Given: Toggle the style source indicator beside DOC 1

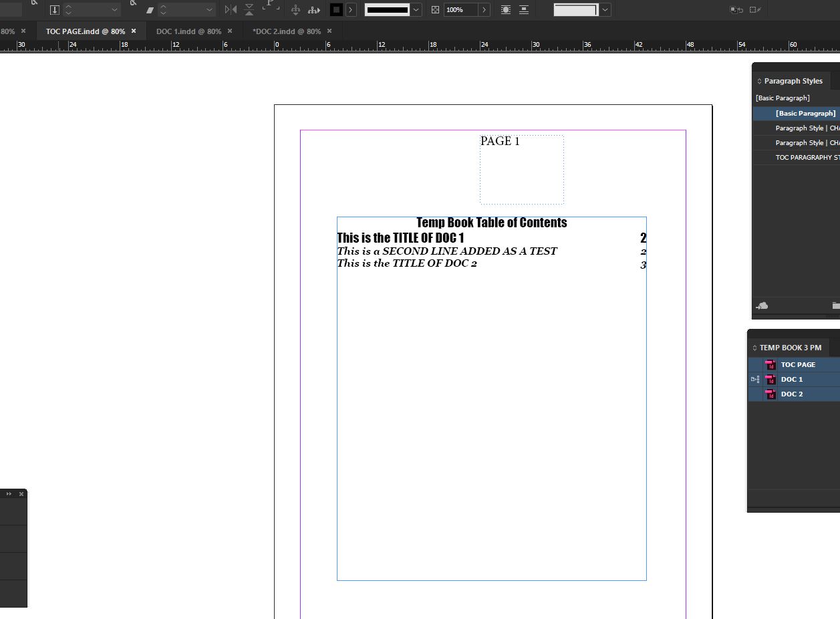Looking at the screenshot, I should 755,380.
